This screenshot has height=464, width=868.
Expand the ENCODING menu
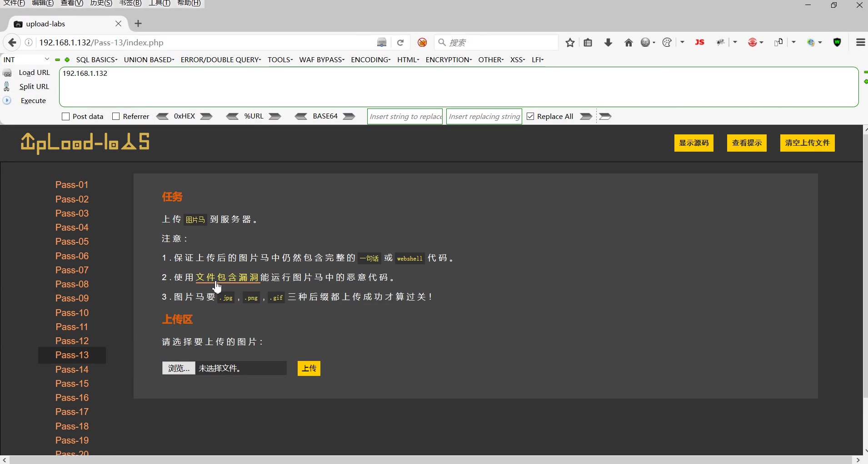coord(371,59)
